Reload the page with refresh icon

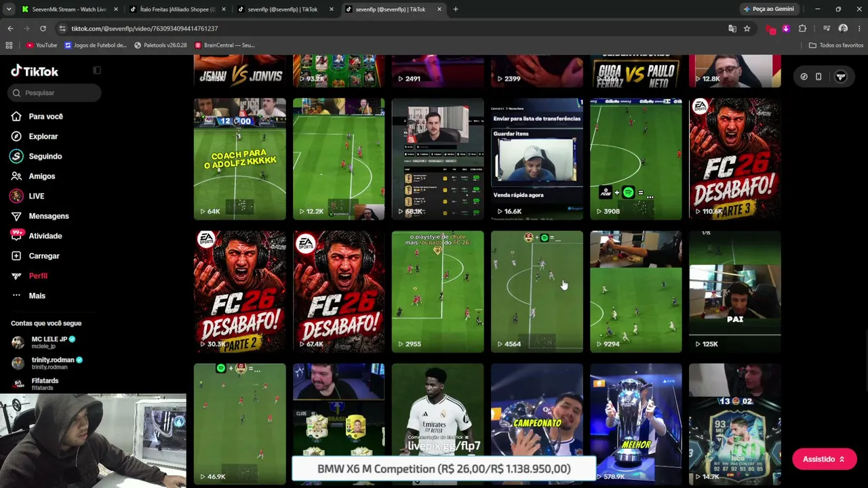point(43,28)
